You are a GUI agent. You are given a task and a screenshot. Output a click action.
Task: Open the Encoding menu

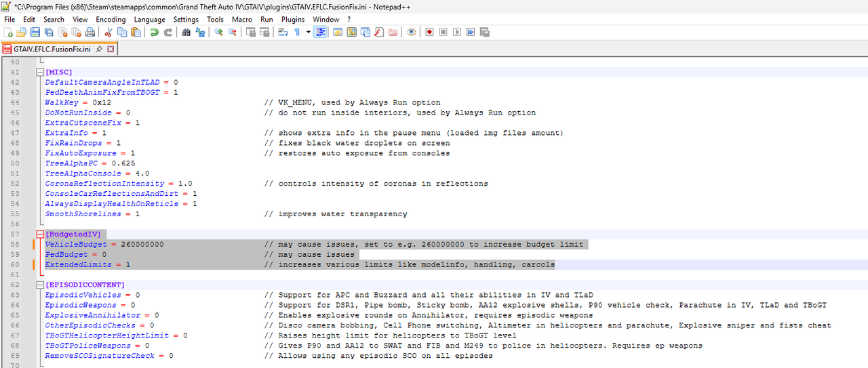point(111,20)
